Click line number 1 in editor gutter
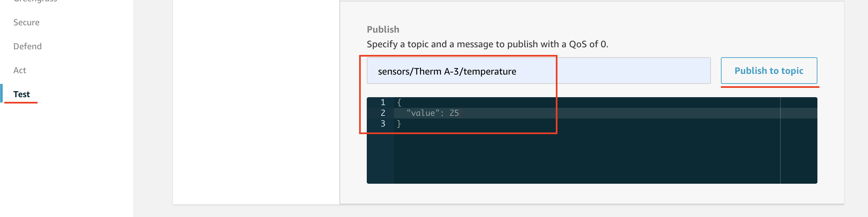 (383, 103)
